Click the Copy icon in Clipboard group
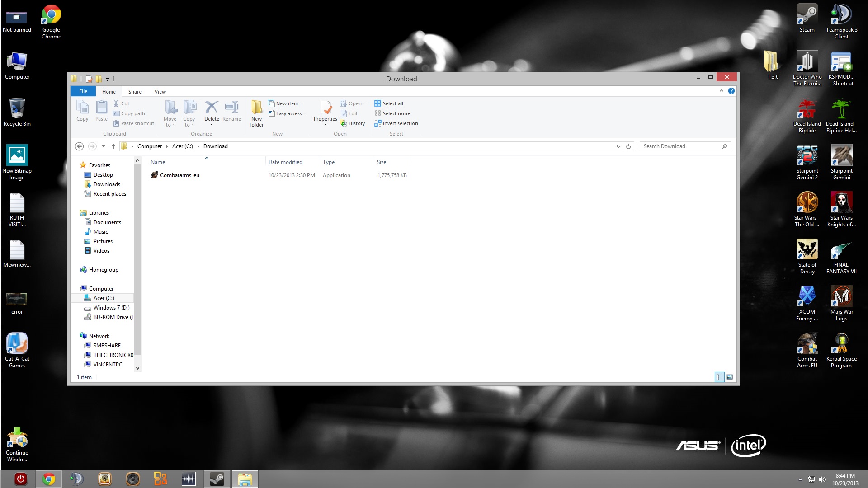This screenshot has width=868, height=488. [82, 111]
